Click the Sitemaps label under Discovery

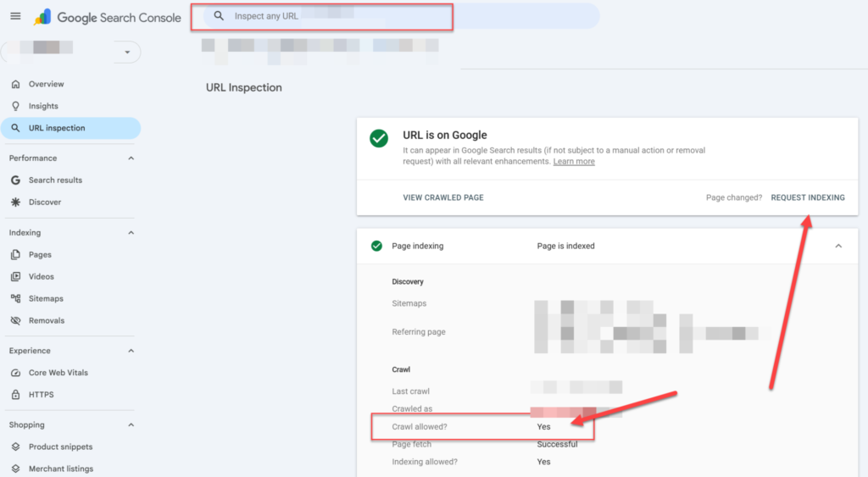(x=409, y=303)
